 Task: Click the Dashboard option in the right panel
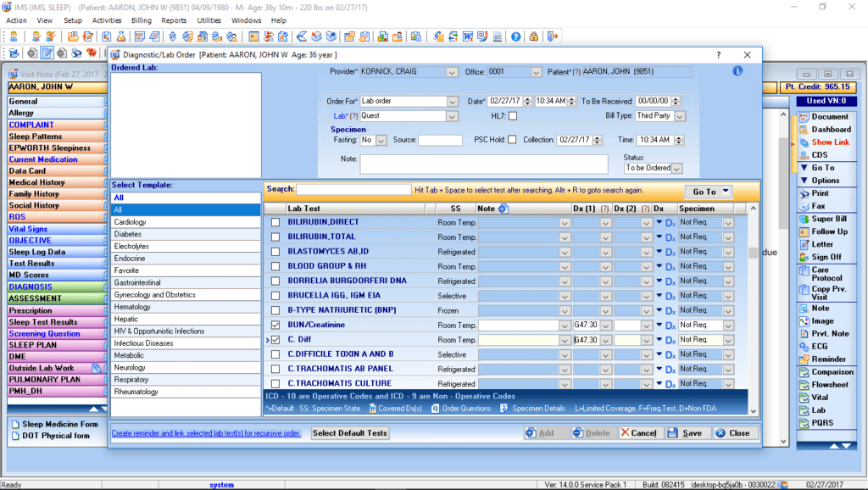(x=825, y=129)
